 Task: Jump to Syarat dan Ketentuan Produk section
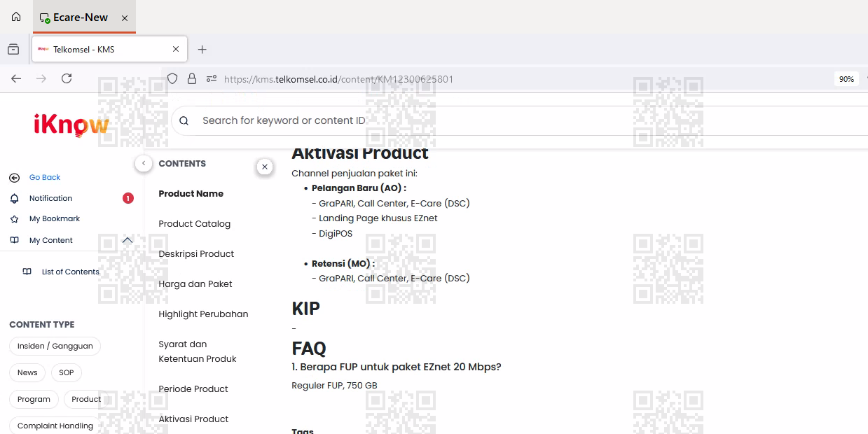[x=198, y=351]
